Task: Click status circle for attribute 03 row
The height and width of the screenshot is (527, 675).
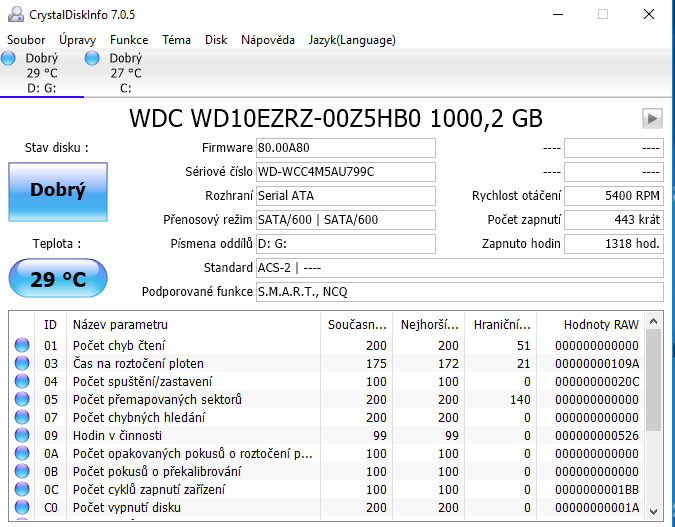Action: point(22,363)
